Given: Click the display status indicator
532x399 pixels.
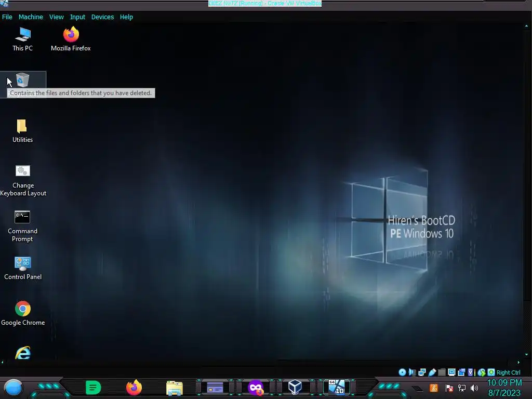Looking at the screenshot, I should [x=451, y=372].
